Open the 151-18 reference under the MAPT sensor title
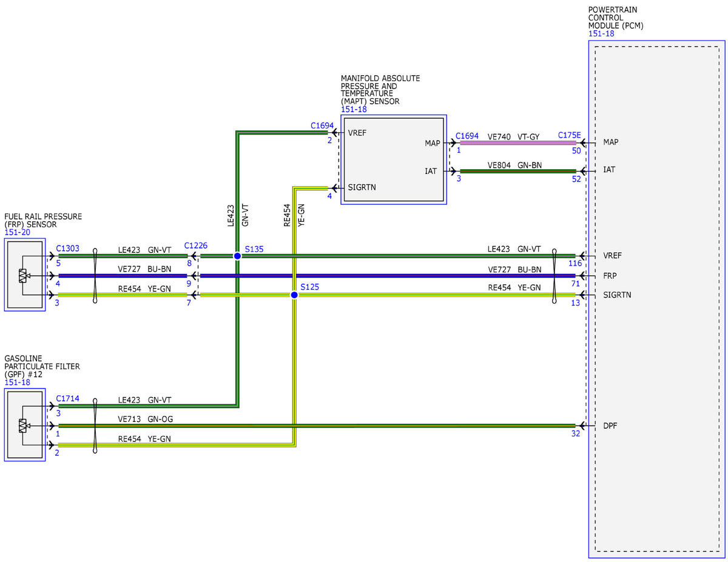Screen dimensions: 728x562 point(354,110)
